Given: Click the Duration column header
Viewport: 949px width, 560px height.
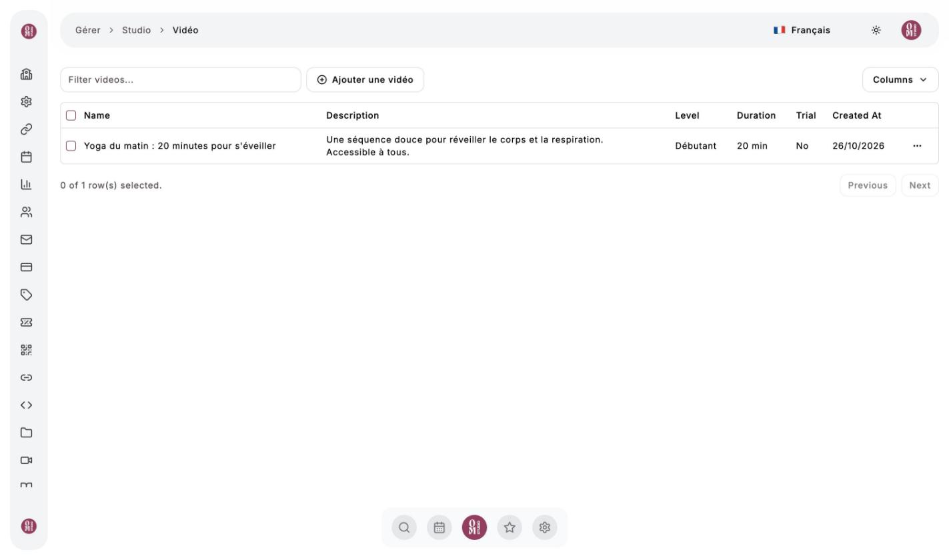Looking at the screenshot, I should point(756,115).
